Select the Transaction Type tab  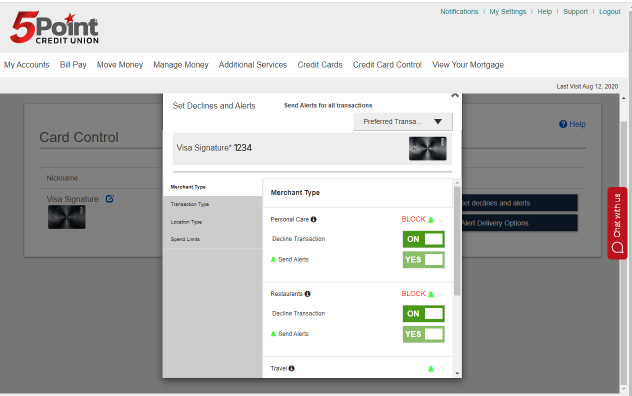[x=190, y=204]
